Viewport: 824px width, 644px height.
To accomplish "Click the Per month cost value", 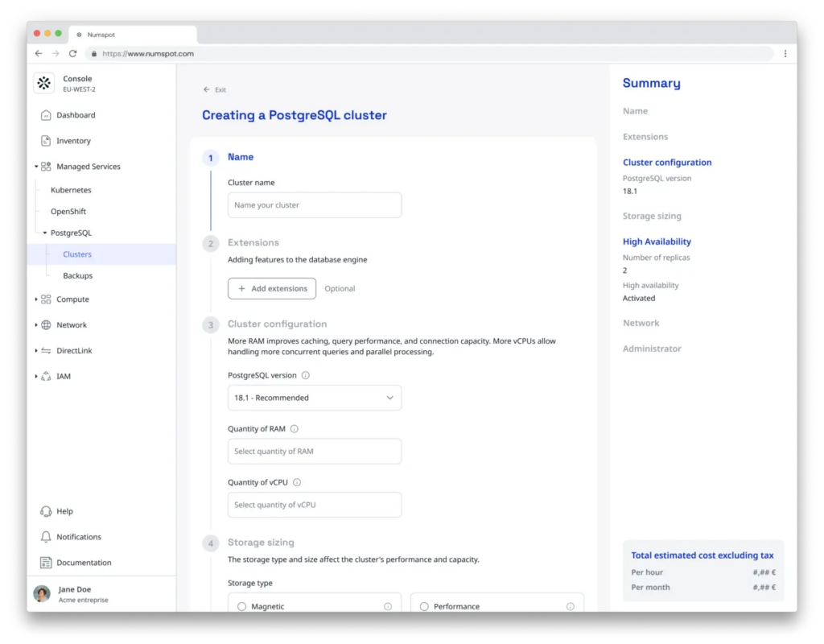I will pos(764,588).
